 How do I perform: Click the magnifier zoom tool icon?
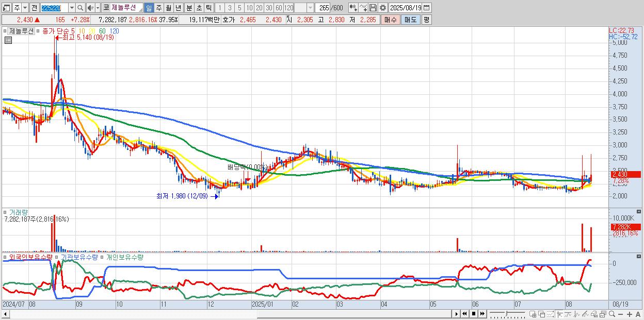click(612, 314)
